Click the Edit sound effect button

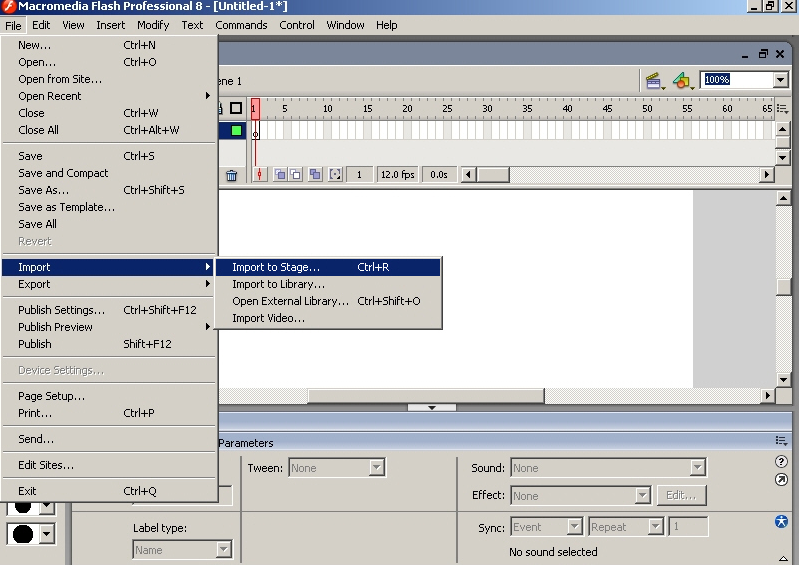[681, 495]
